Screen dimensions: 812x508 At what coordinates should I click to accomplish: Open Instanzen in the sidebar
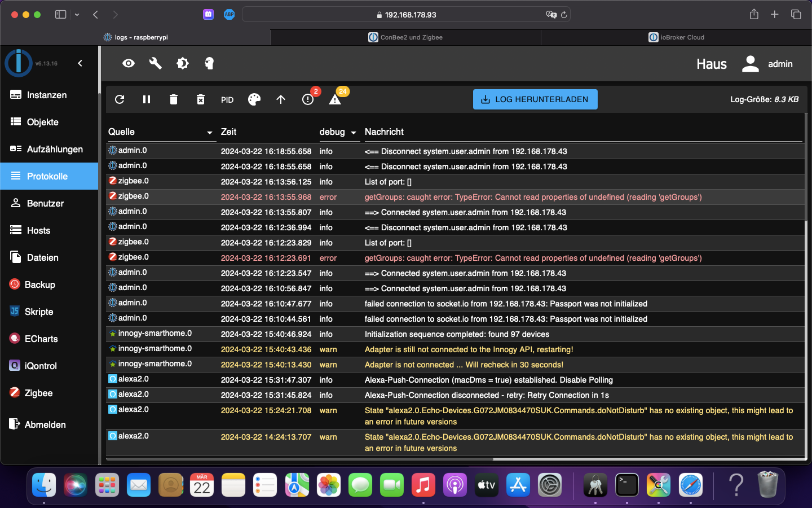pos(49,95)
